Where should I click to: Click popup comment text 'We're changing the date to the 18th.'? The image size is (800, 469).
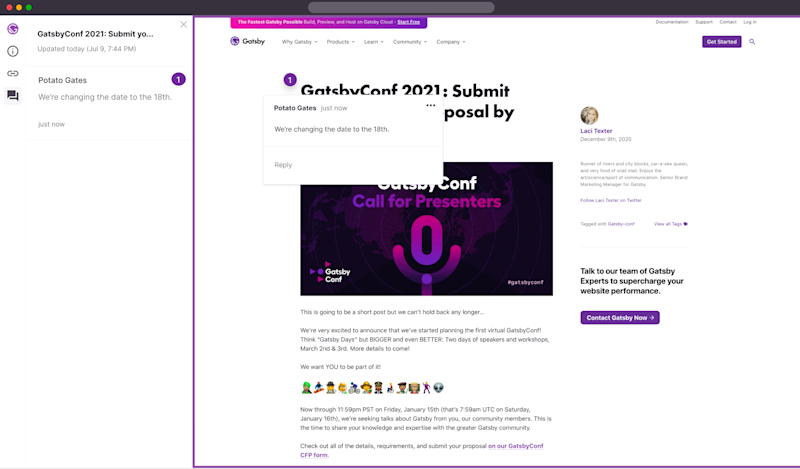332,129
